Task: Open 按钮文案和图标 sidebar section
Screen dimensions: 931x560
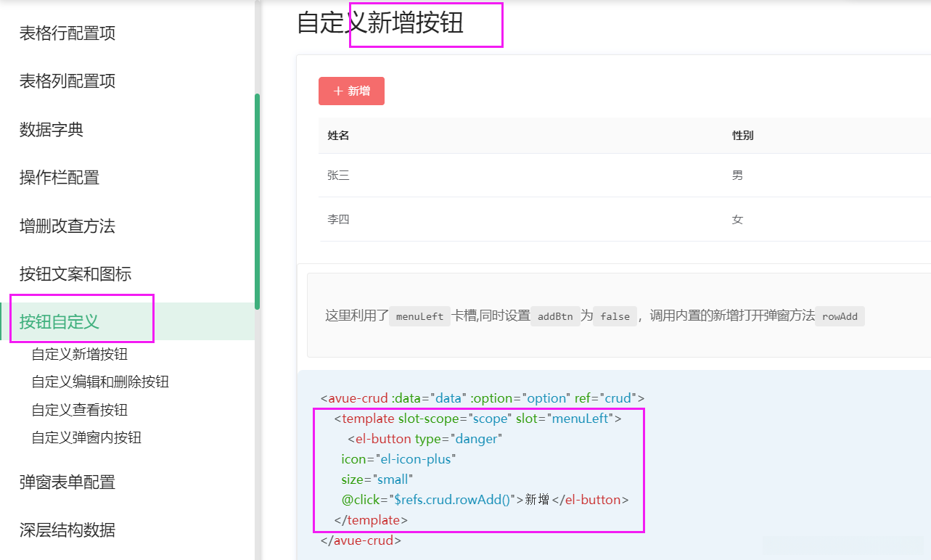Action: 75,274
